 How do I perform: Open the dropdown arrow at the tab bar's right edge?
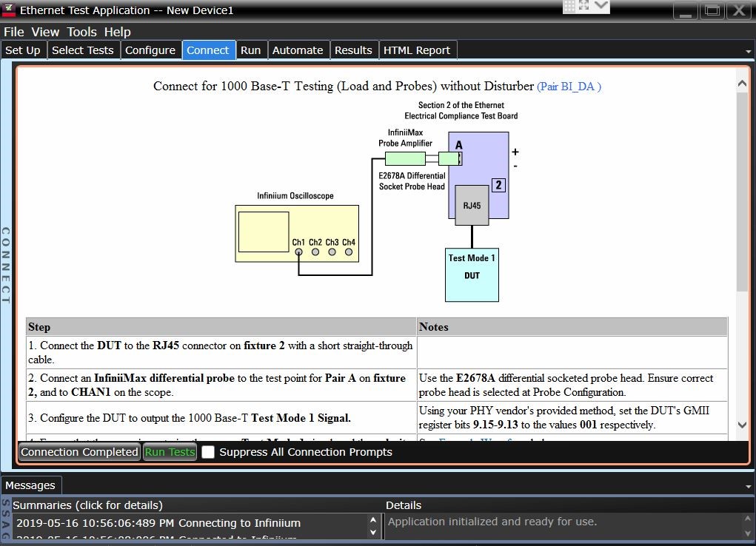pos(749,50)
